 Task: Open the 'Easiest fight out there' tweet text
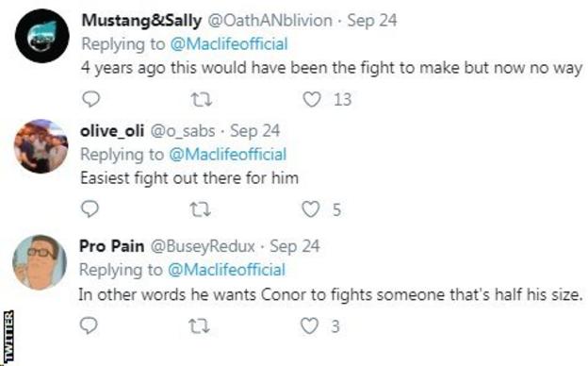point(189,178)
